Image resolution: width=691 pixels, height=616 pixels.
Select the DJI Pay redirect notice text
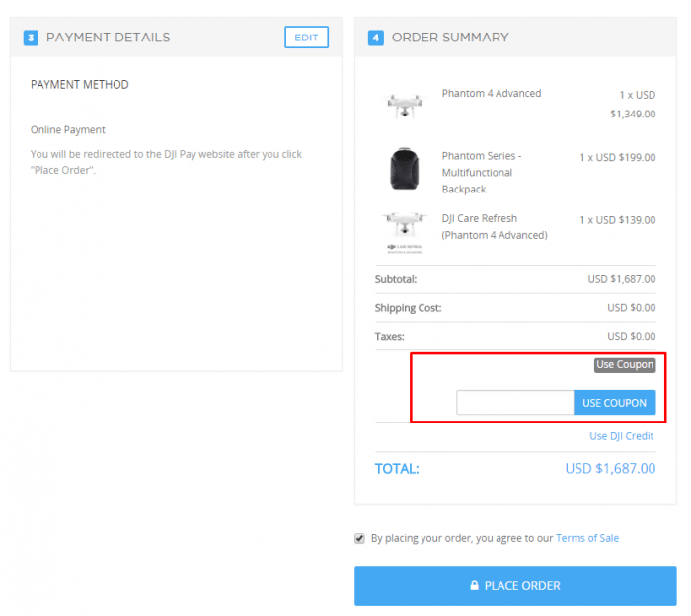click(x=166, y=162)
